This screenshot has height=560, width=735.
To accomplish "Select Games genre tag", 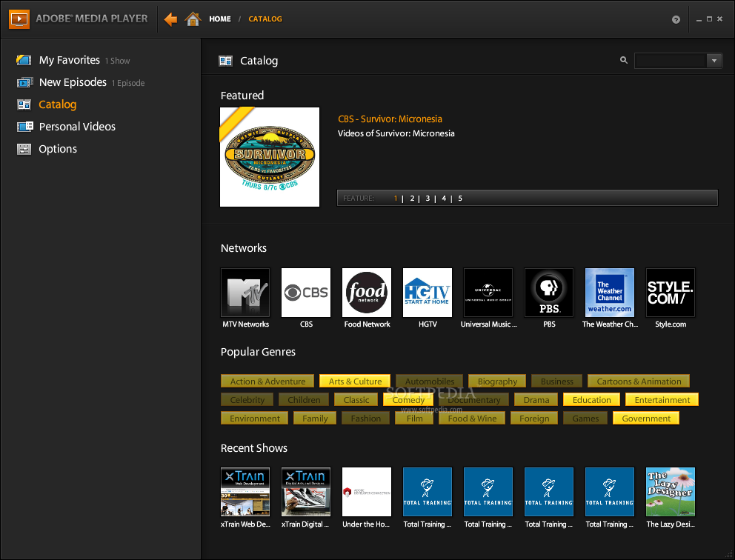I will pyautogui.click(x=585, y=419).
